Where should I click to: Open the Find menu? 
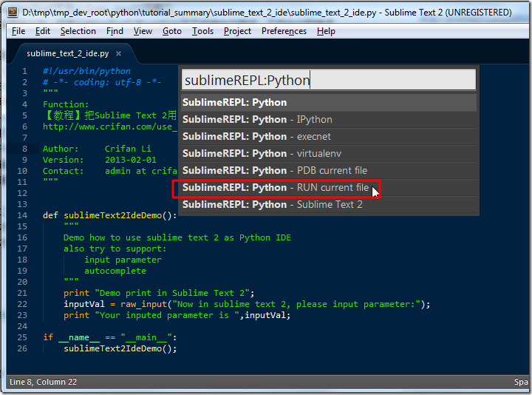coord(115,31)
